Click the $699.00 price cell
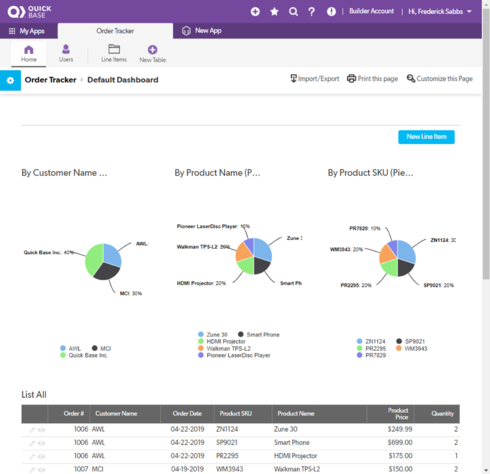This screenshot has height=474, width=490. [400, 443]
